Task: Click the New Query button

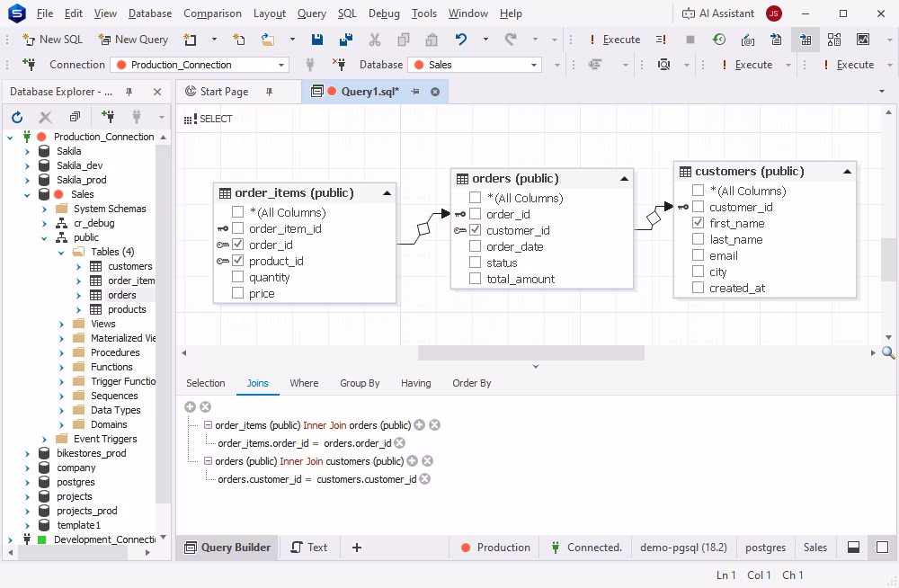Action: point(134,40)
